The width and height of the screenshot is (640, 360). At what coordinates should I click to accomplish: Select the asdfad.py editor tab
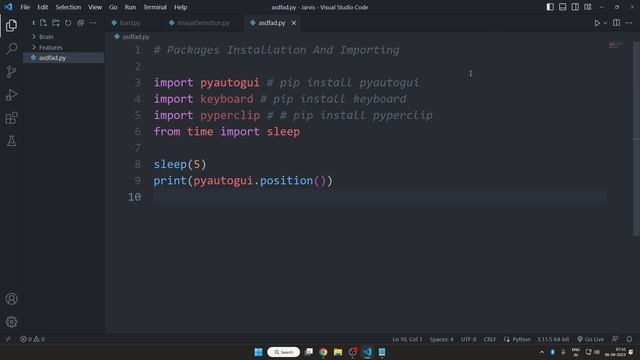point(272,23)
